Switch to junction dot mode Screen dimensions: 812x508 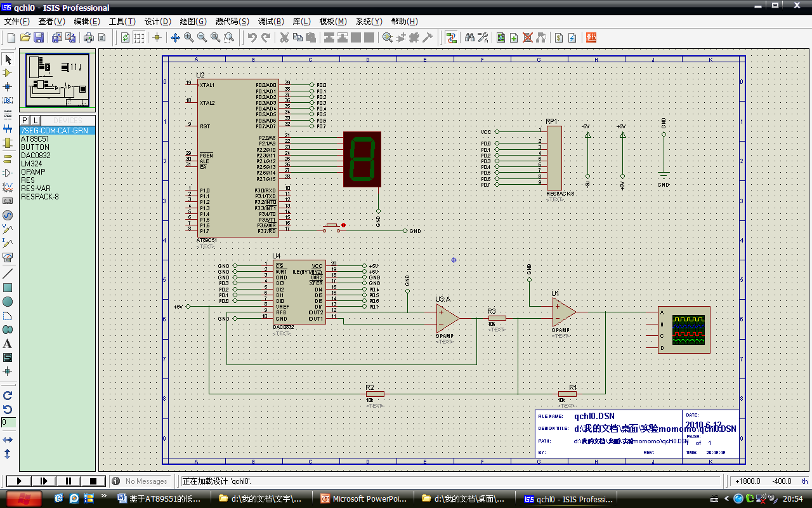pos(8,86)
